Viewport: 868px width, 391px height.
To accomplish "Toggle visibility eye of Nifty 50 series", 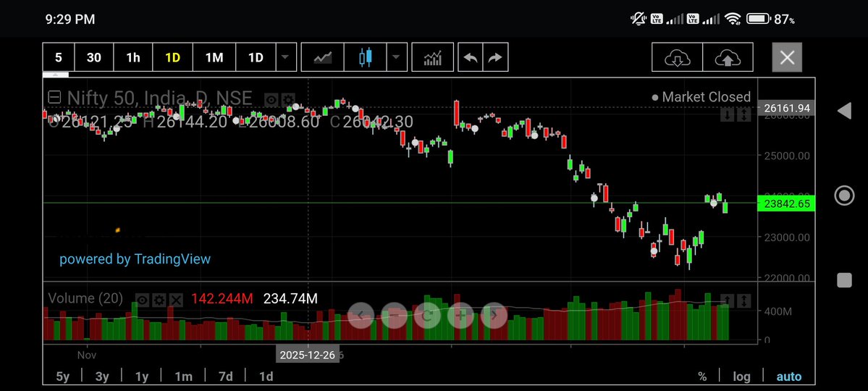I will [x=271, y=100].
